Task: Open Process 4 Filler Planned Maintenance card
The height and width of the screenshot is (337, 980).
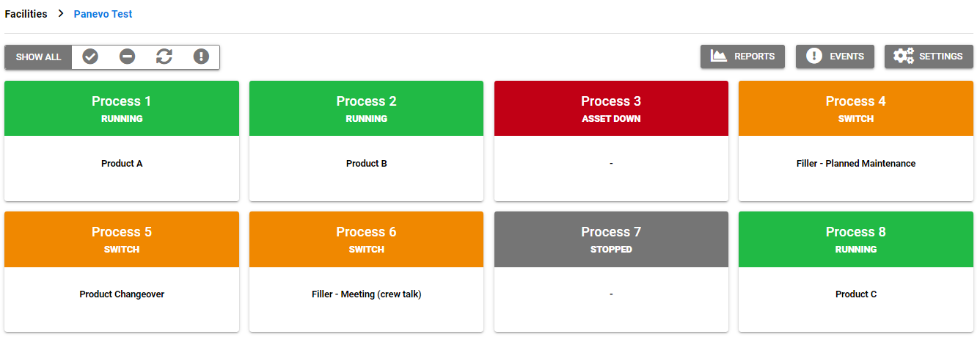Action: coord(856,141)
